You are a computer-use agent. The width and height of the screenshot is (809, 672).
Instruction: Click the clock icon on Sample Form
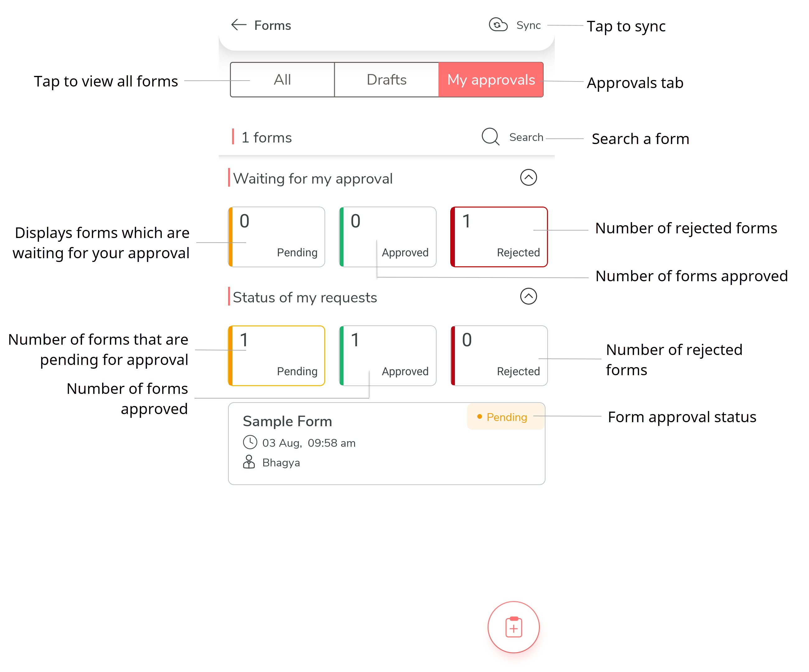[250, 442]
